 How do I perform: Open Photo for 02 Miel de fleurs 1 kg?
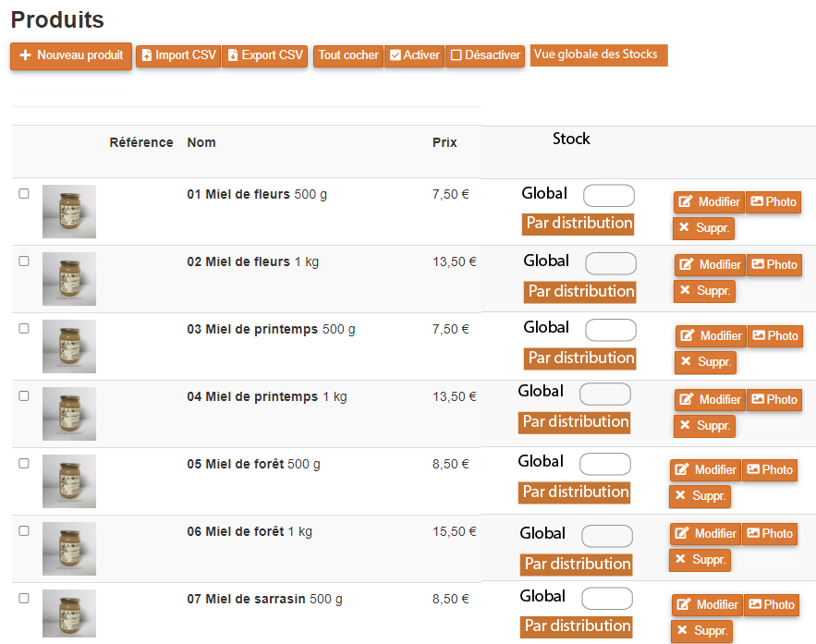pos(773,265)
